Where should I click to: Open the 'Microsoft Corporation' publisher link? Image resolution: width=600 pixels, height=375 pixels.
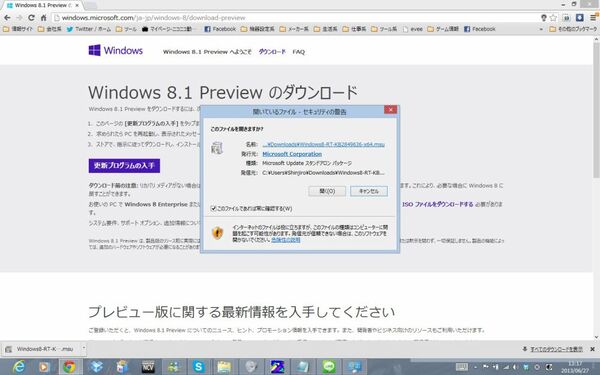coord(292,154)
